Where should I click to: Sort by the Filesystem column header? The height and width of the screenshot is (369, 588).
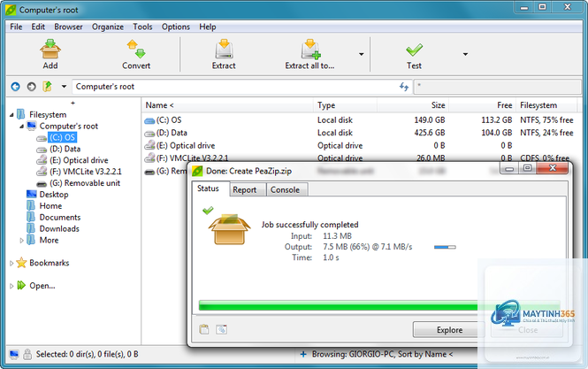click(x=546, y=105)
